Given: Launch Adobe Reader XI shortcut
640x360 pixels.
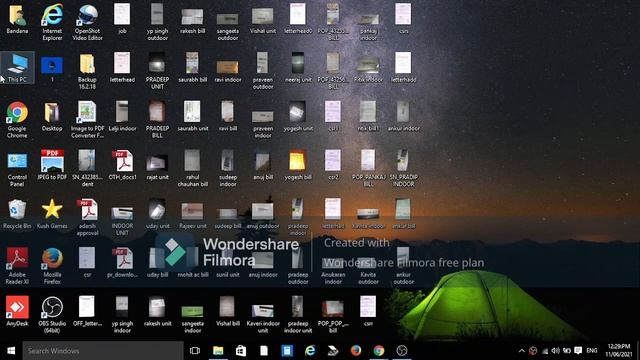Looking at the screenshot, I should pos(17,266).
